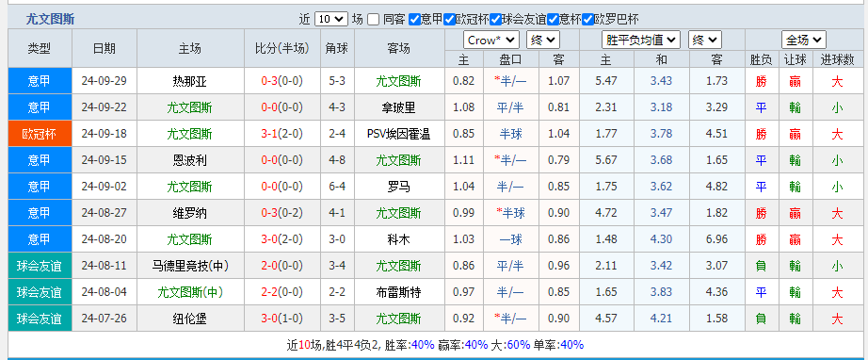Click 维罗纳 home team name

pos(189,213)
